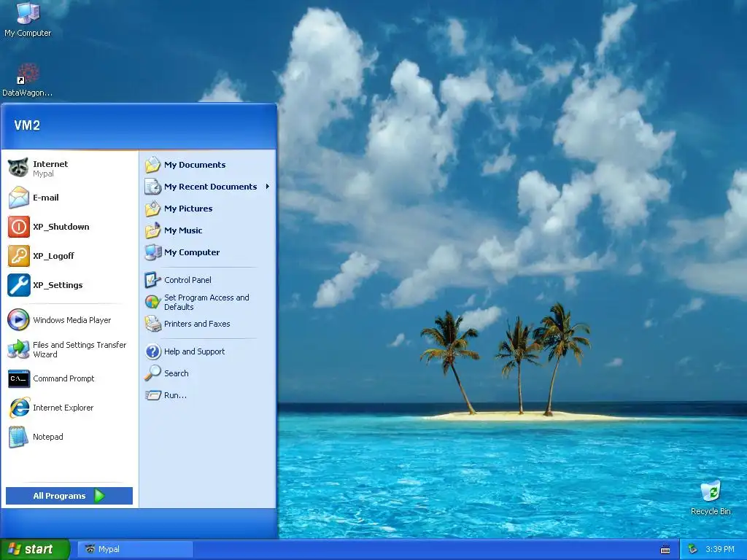The height and width of the screenshot is (560, 747).
Task: Click the system tray safely-remove icon
Action: pyautogui.click(x=693, y=550)
